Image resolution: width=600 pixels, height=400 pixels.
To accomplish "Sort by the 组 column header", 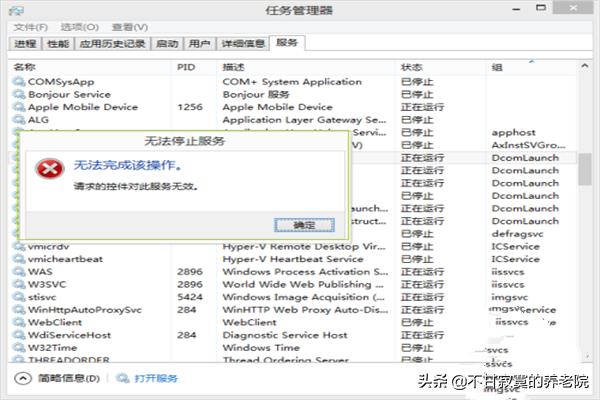I will click(497, 68).
